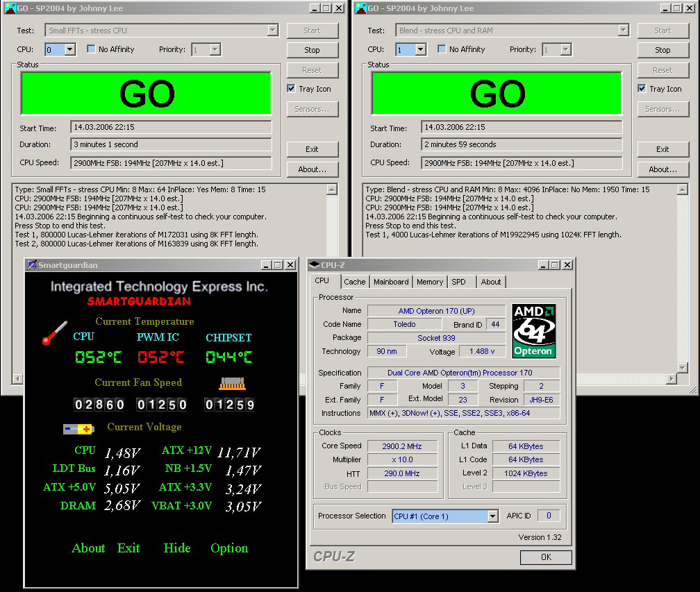Click the right SP2004 window title icon

click(361, 8)
